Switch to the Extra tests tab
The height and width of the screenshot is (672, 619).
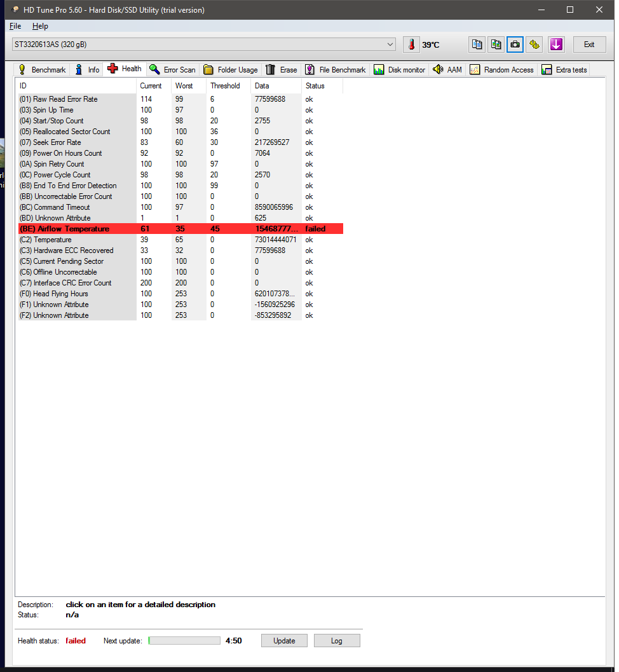pyautogui.click(x=564, y=70)
